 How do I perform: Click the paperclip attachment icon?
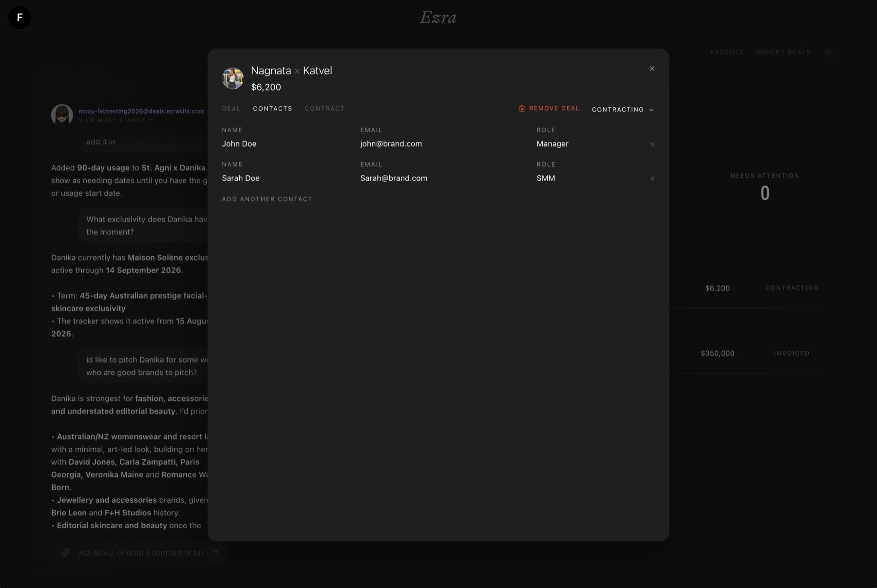point(65,553)
